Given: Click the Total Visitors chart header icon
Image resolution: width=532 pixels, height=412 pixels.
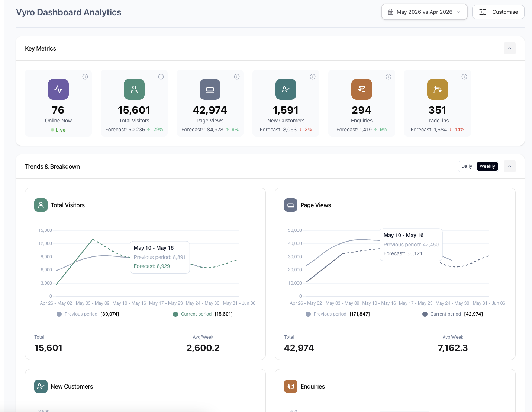Looking at the screenshot, I should pyautogui.click(x=41, y=205).
